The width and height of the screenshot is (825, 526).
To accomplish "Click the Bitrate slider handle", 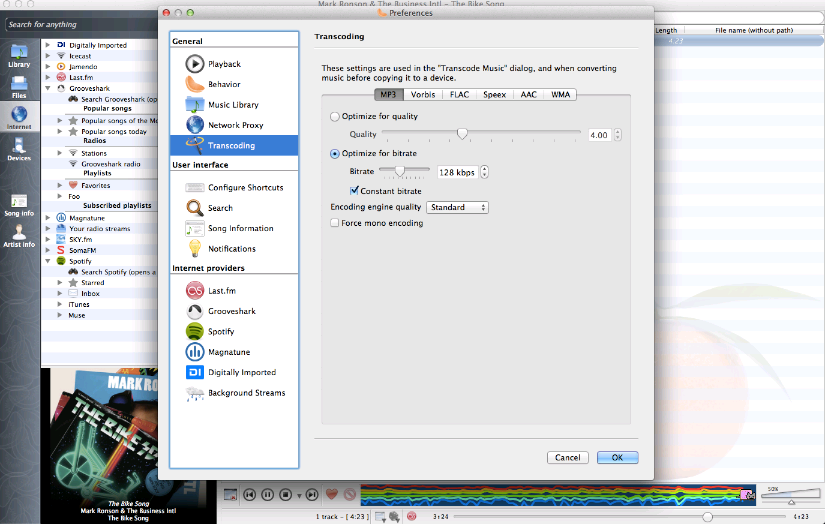I will click(x=400, y=171).
